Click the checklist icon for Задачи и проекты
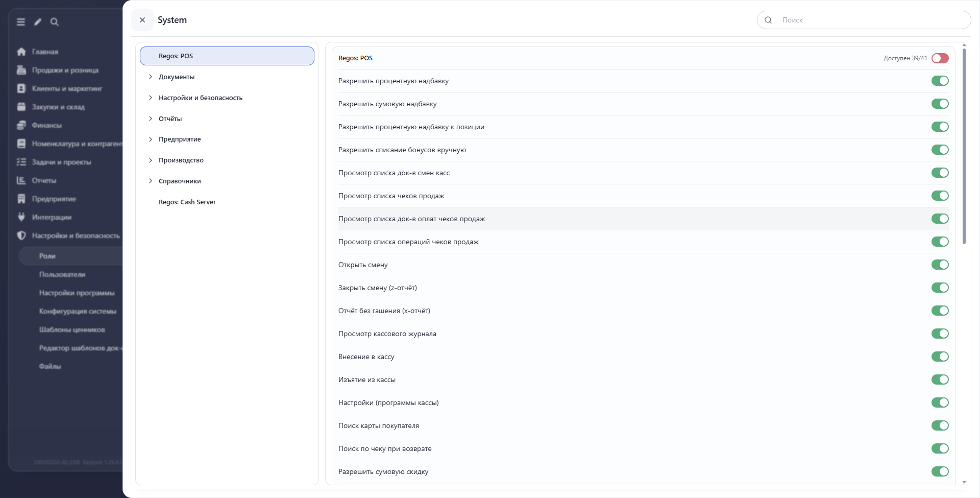Image resolution: width=980 pixels, height=498 pixels. (x=21, y=162)
